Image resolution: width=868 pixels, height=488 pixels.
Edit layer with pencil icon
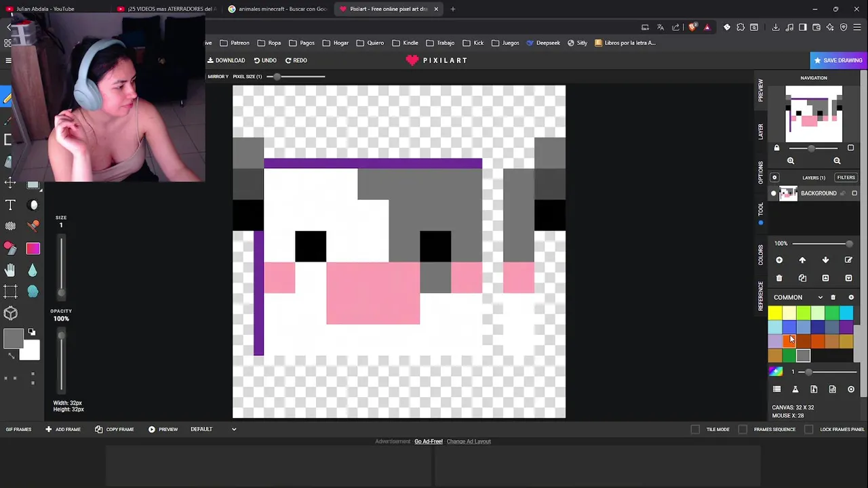(848, 260)
